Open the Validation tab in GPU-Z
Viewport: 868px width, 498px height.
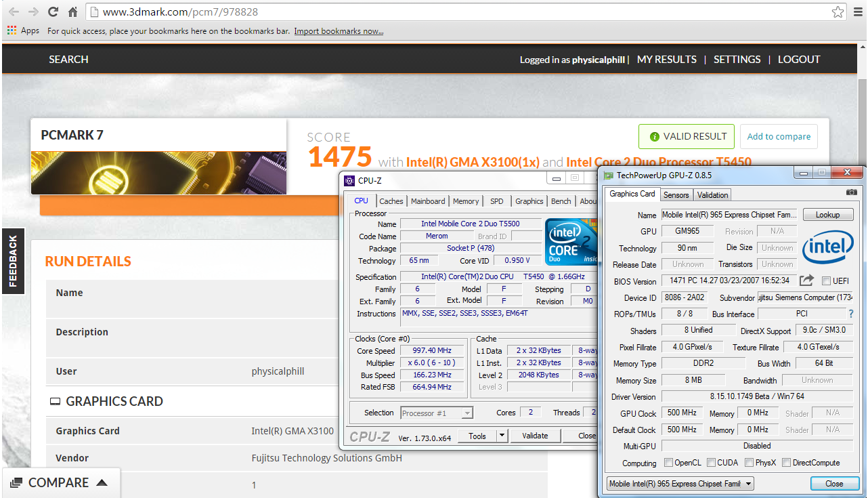(712, 195)
